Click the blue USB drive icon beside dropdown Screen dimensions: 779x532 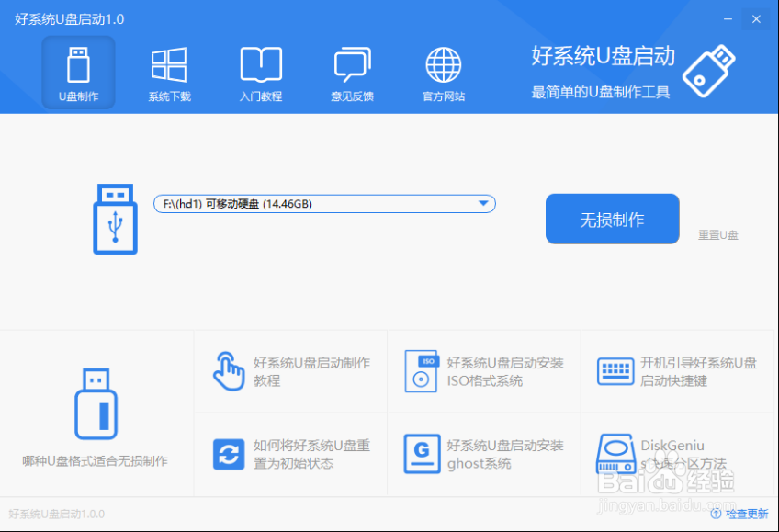pyautogui.click(x=115, y=219)
